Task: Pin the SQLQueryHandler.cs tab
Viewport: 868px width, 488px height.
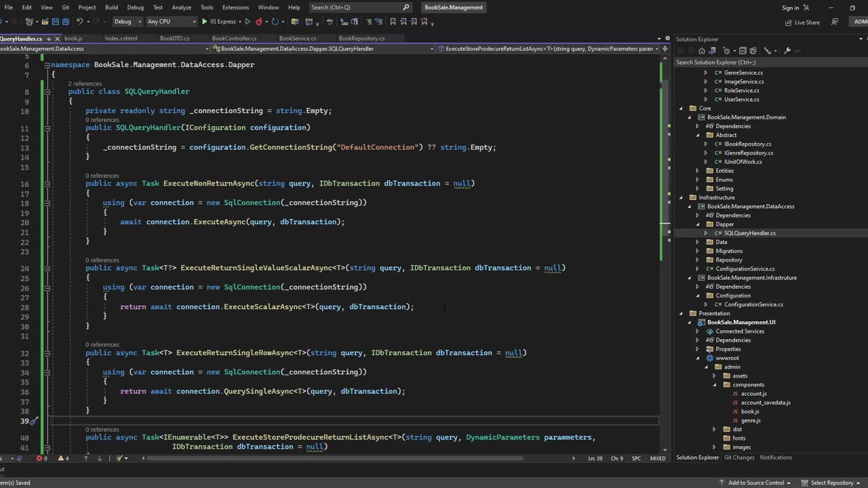Action: click(x=47, y=39)
